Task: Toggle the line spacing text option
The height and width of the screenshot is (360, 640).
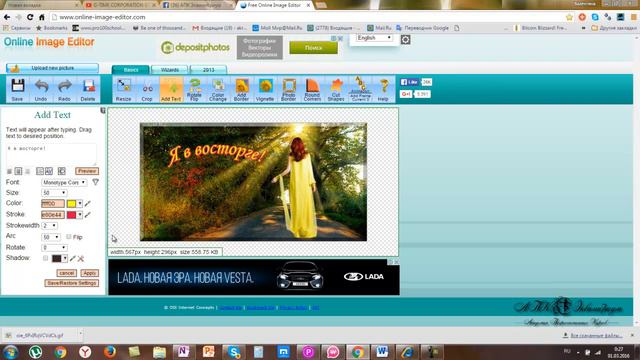Action: click(40, 171)
